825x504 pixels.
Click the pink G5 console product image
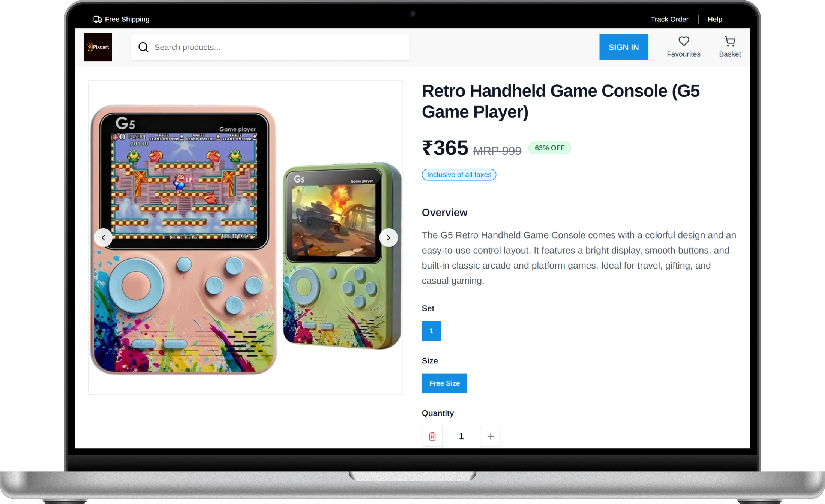[x=184, y=239]
